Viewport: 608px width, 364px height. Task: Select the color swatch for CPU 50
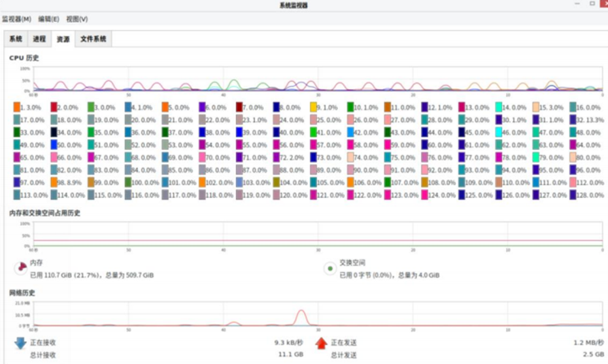54,145
